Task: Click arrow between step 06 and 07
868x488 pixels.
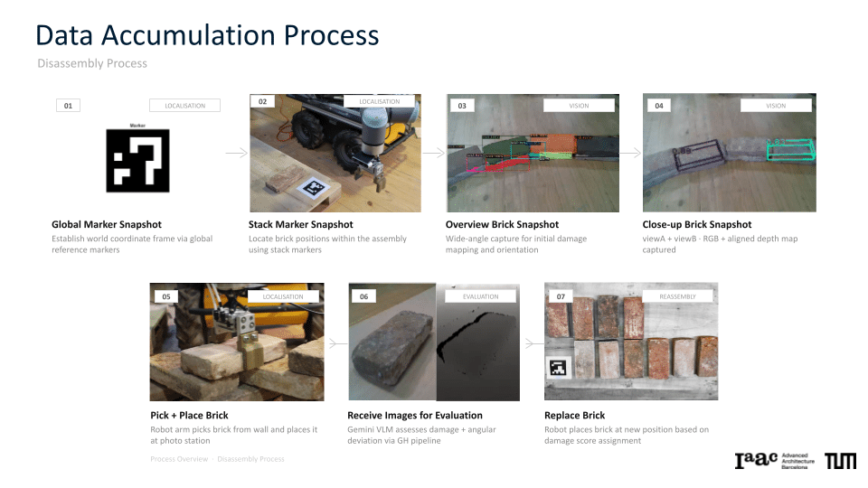Action: click(x=533, y=343)
